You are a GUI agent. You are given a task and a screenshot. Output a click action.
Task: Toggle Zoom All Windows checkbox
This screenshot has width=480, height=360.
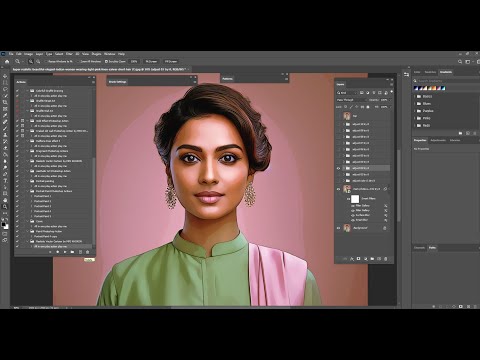(79, 61)
